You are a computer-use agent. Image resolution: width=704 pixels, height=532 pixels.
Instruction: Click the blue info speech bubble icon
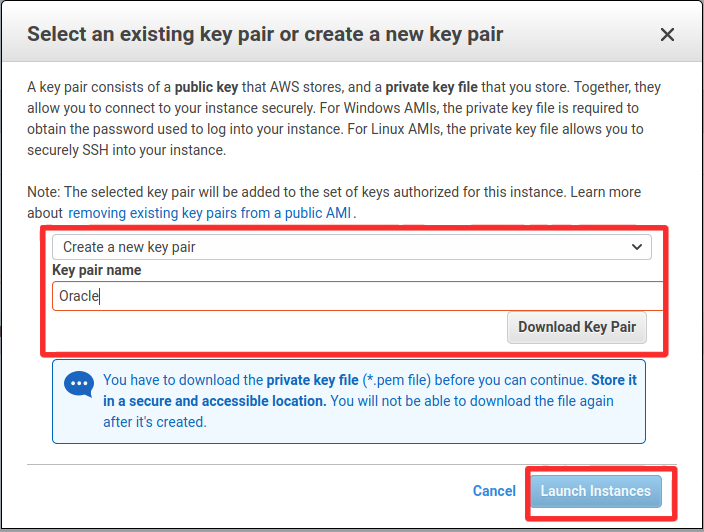(x=78, y=385)
